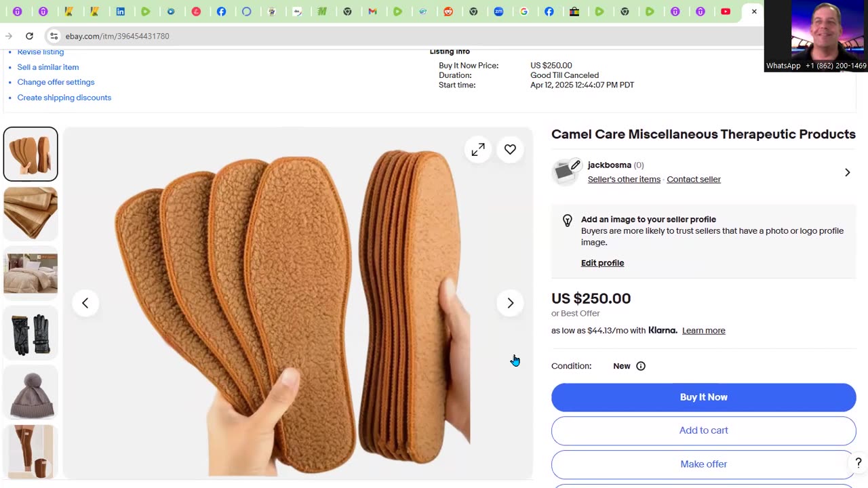The width and height of the screenshot is (868, 488).
Task: Select the grey pom beanie thumbnail
Action: 31,392
